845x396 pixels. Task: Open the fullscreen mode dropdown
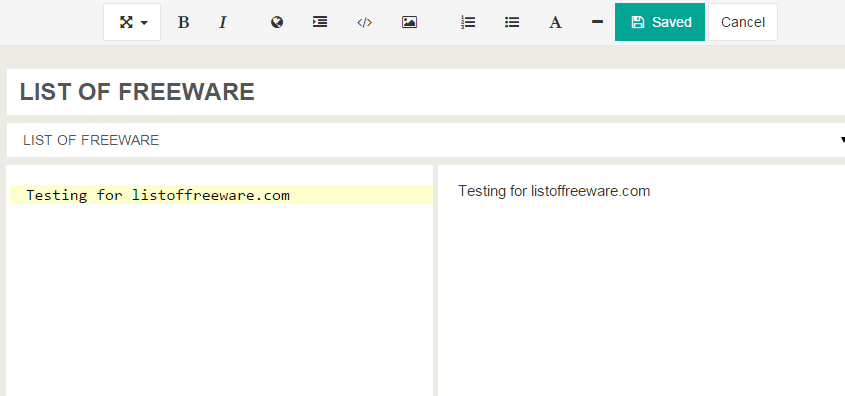pos(132,22)
